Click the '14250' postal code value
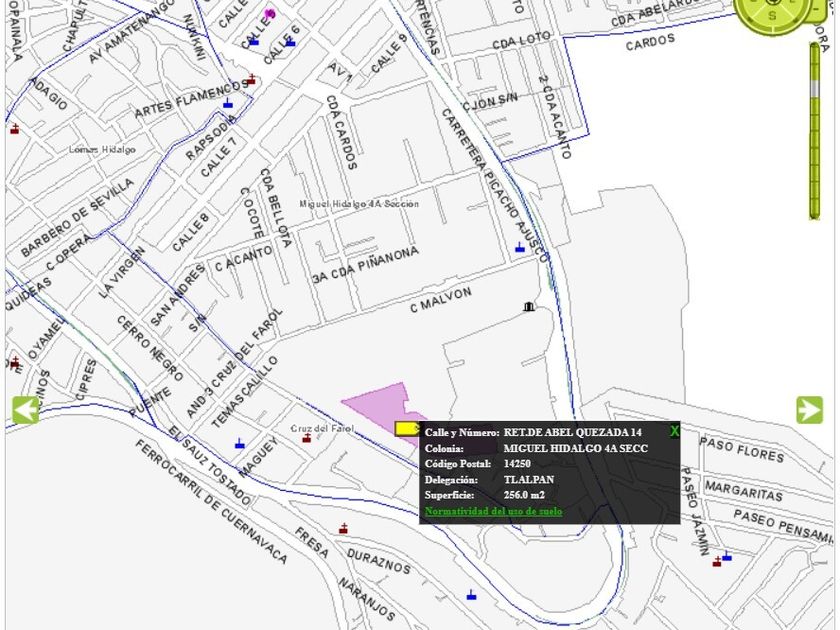 (517, 464)
